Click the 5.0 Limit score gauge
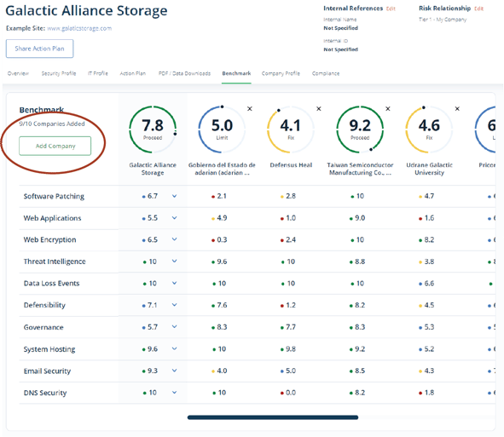This screenshot has width=504, height=437. 222,129
